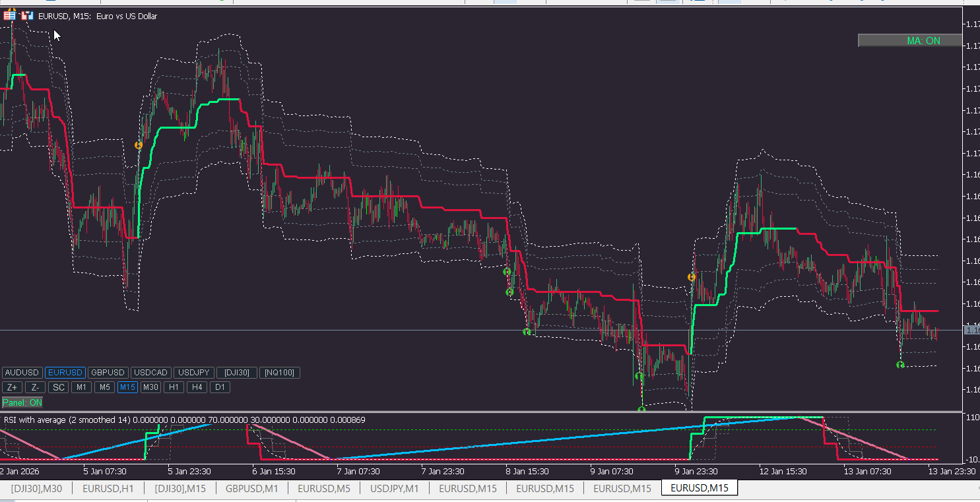The width and height of the screenshot is (980, 502).
Task: Click the '5 Jan 23:30' time label
Action: (x=189, y=472)
